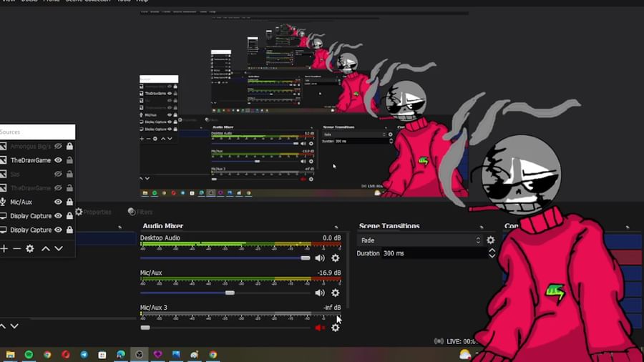Add a new source with plus icon
The image size is (644, 362).
(4, 249)
